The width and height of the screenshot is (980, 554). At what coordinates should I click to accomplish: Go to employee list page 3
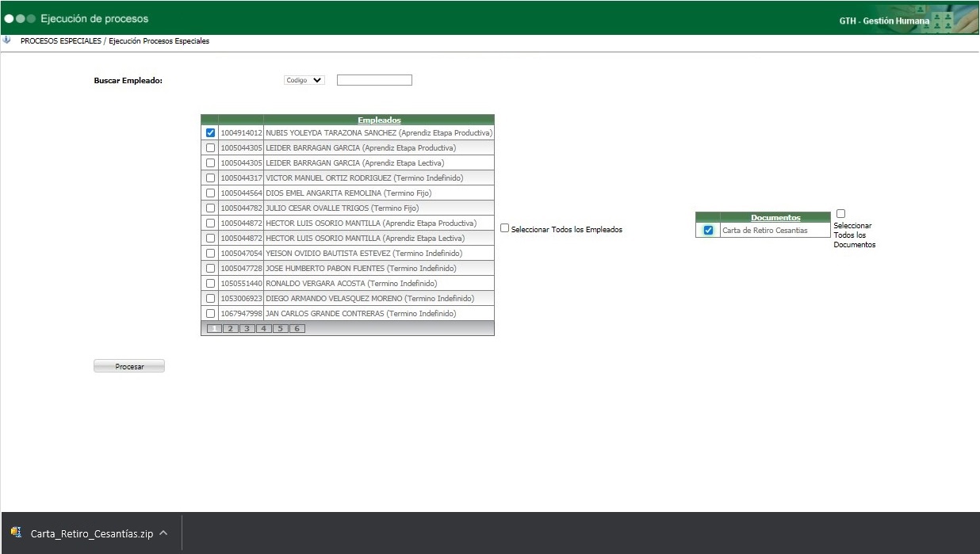(247, 328)
